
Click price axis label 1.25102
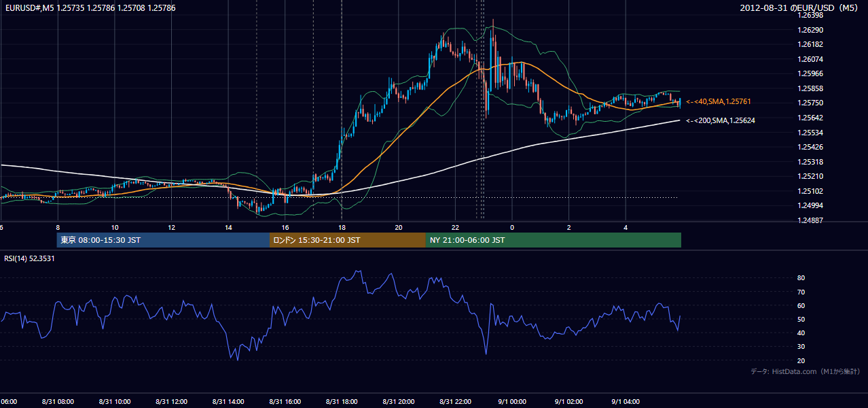point(810,191)
